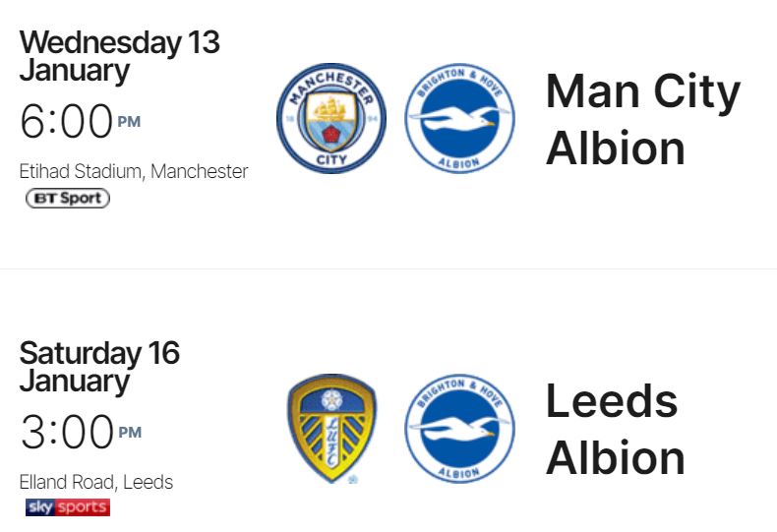Click the divider line between fixtures
This screenshot has width=777, height=532.
pyautogui.click(x=388, y=269)
